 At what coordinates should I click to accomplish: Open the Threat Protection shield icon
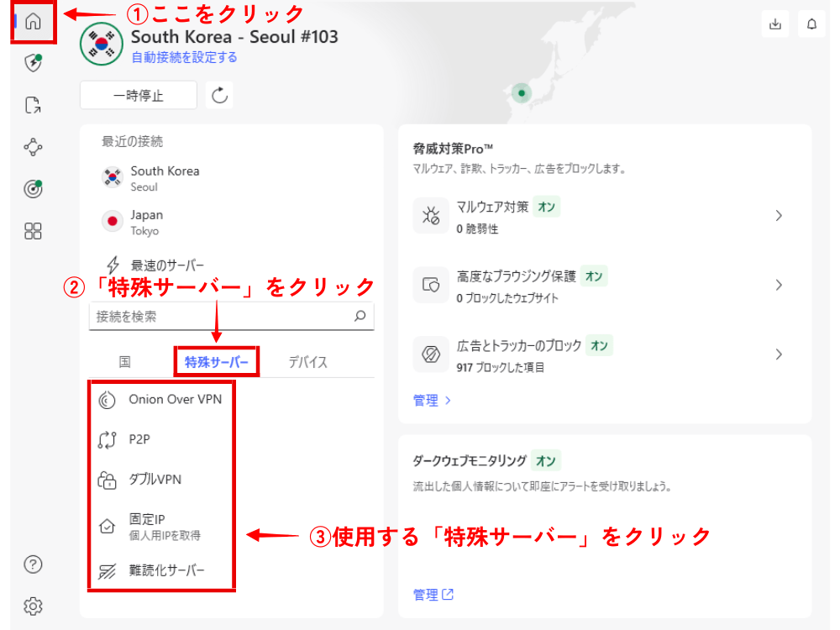[x=33, y=64]
